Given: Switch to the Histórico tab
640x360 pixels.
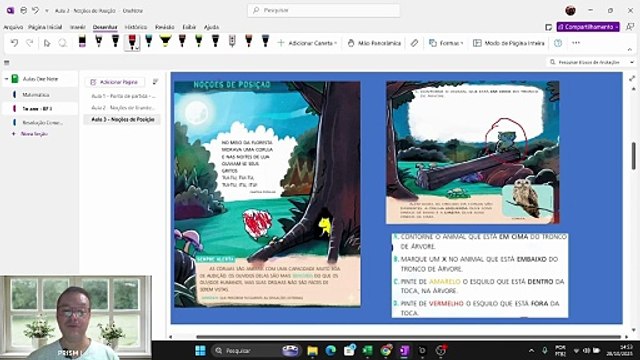Looking at the screenshot, I should point(136,27).
